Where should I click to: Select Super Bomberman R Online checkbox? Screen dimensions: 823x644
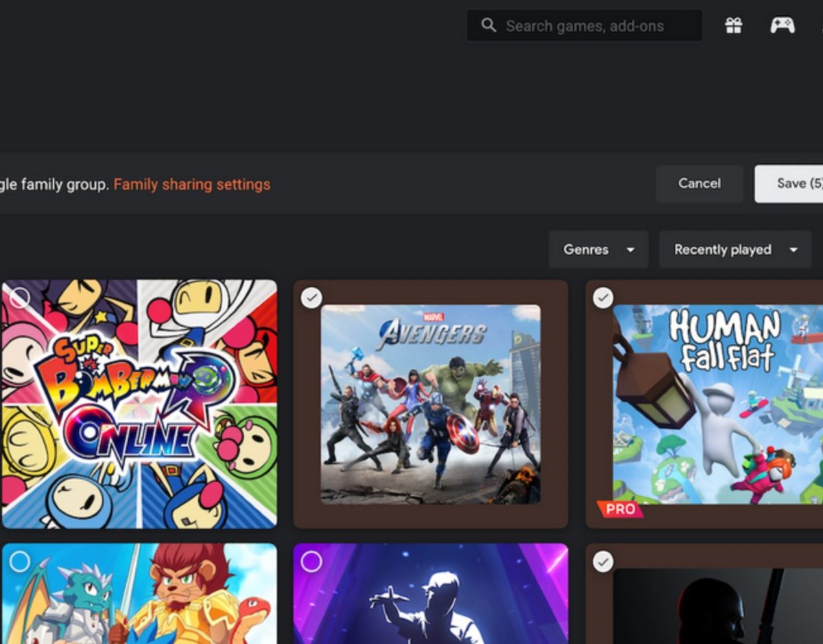tap(20, 298)
